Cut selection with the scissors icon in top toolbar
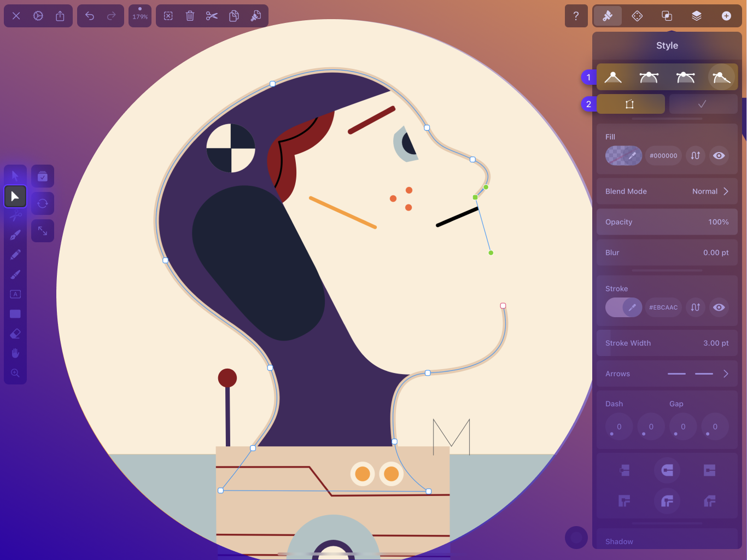747x560 pixels. 212,16
